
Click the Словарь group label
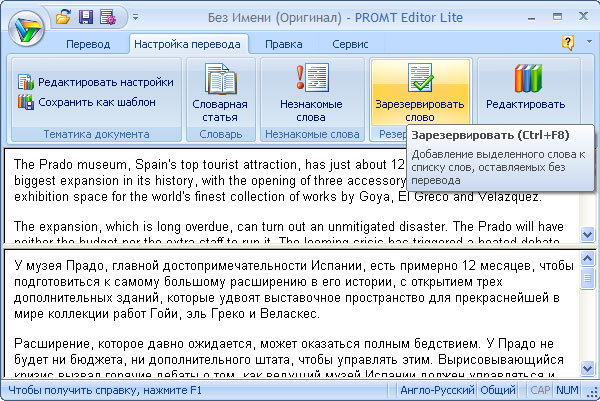pyautogui.click(x=221, y=134)
